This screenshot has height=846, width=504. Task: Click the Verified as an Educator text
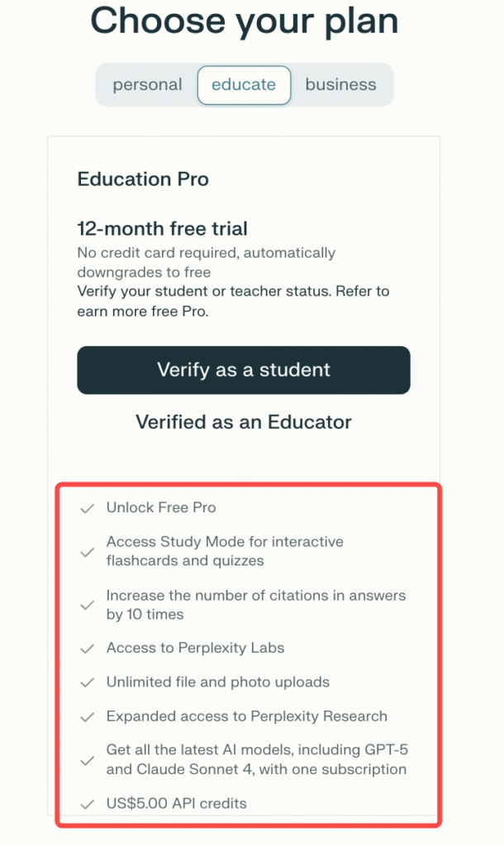(244, 422)
